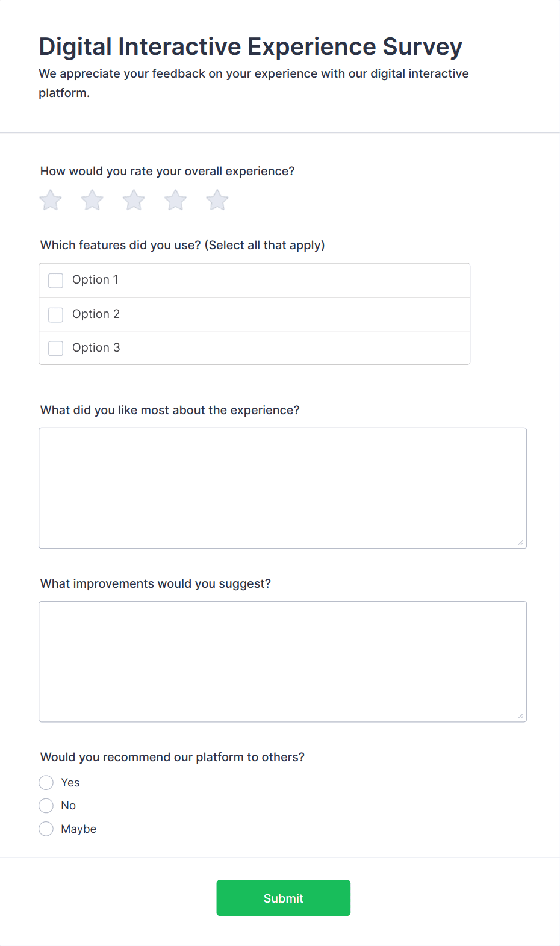The width and height of the screenshot is (560, 946).
Task: Click the second star in the rating row
Action: coord(92,199)
